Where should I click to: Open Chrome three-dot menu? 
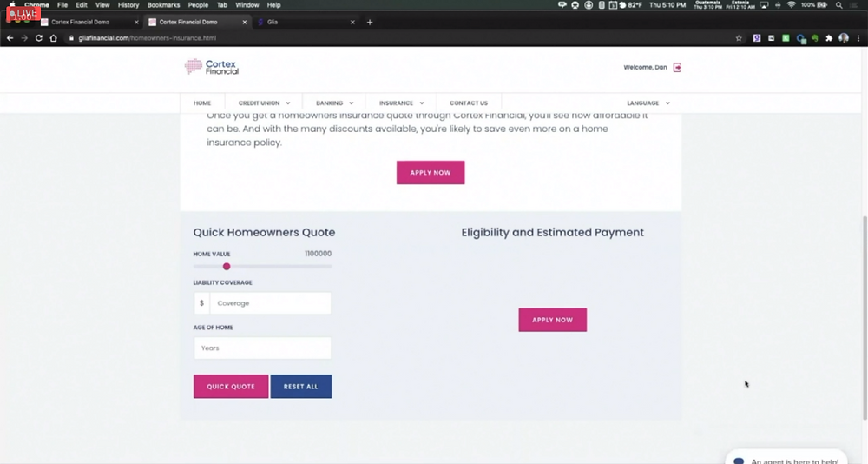pyautogui.click(x=858, y=38)
